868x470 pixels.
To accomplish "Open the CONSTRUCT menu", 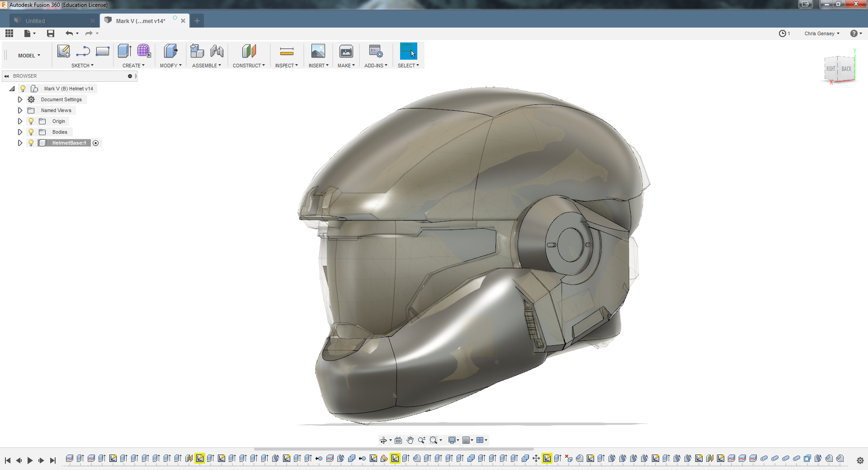I will [249, 66].
